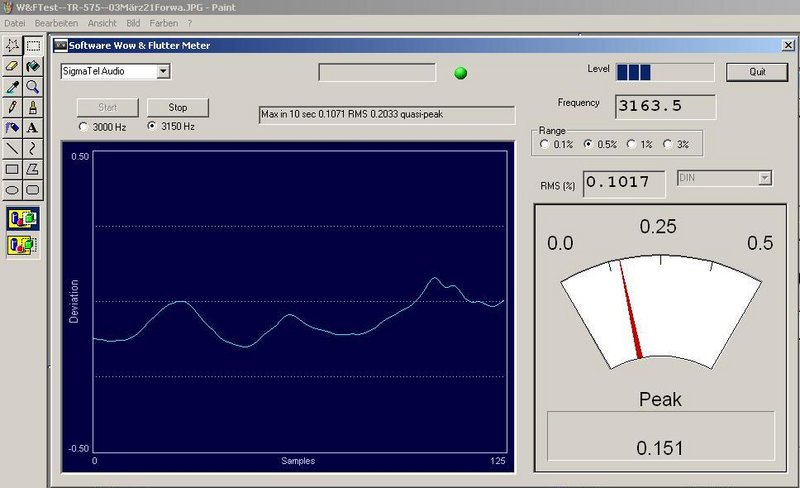The width and height of the screenshot is (800, 488).
Task: Open the Ansicht menu
Action: point(102,23)
